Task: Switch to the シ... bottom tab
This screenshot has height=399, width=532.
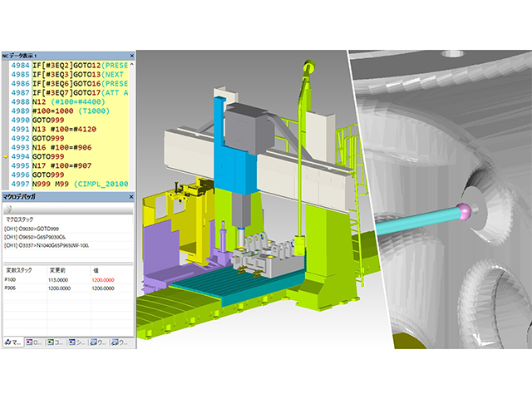Action: pos(76,342)
